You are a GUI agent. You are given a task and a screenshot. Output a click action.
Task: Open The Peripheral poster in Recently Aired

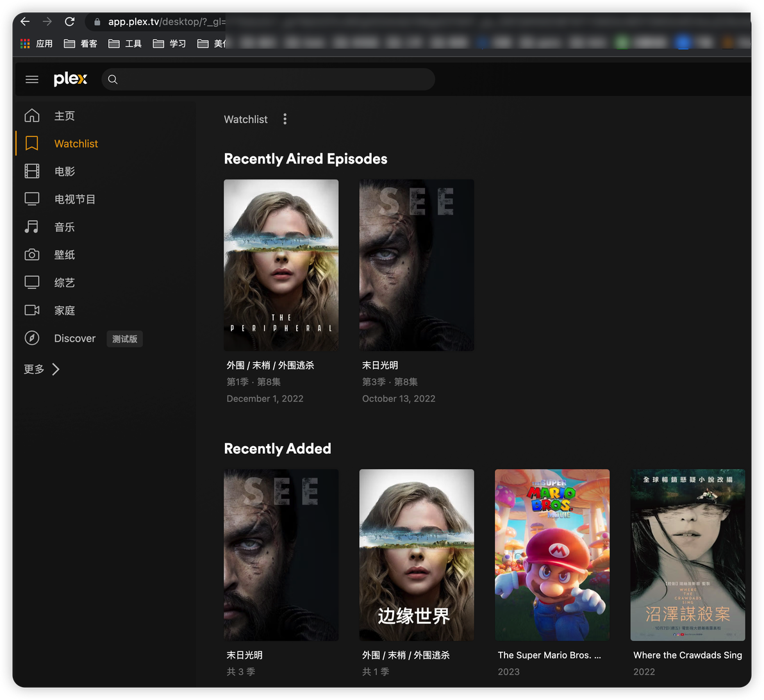click(x=281, y=265)
